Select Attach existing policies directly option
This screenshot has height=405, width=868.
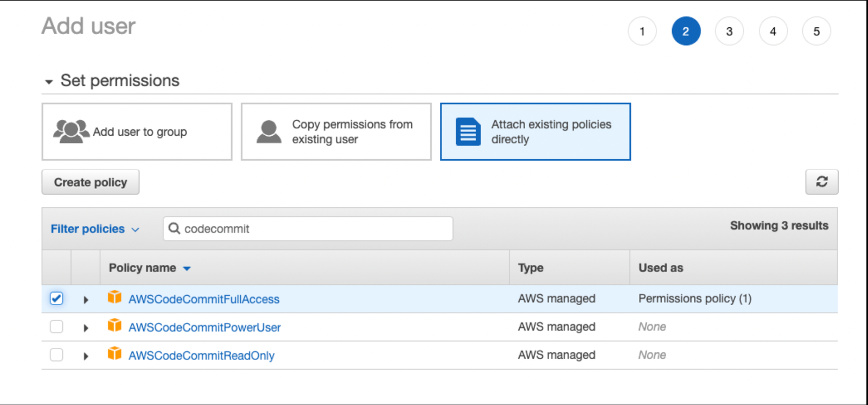[x=535, y=132]
